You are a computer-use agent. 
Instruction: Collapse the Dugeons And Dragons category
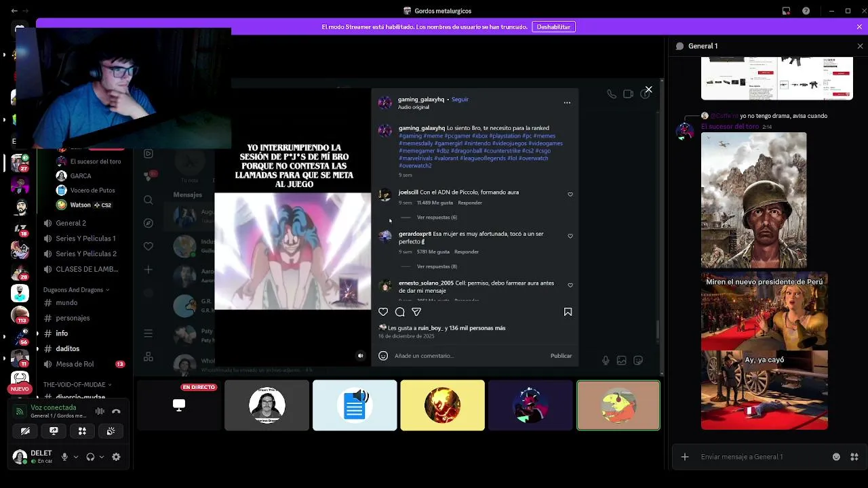pos(76,289)
